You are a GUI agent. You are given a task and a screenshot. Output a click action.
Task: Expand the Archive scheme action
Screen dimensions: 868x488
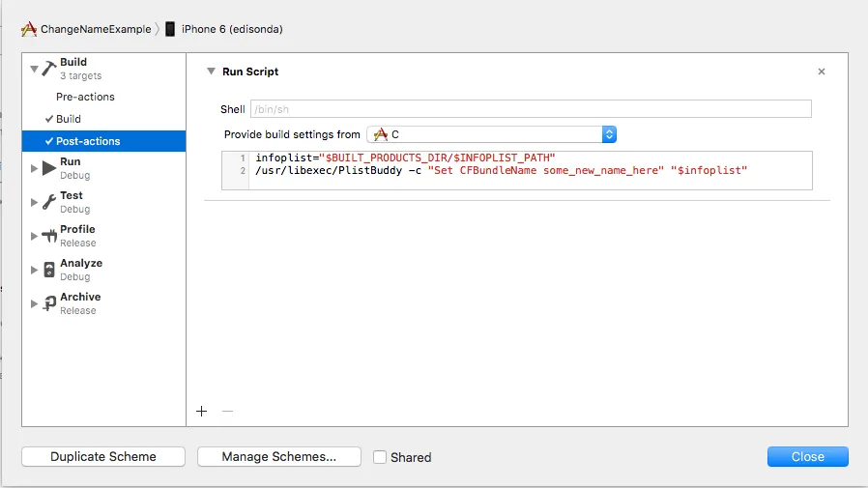[x=35, y=303]
